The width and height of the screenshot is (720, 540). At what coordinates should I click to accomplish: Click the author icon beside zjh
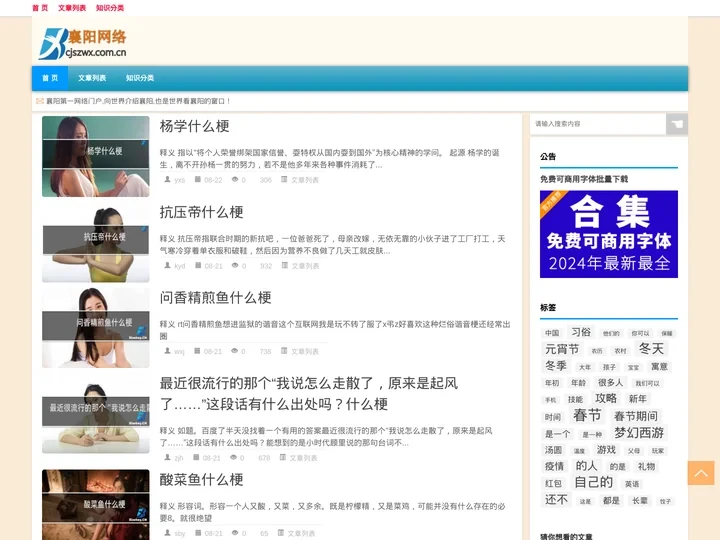(x=168, y=457)
